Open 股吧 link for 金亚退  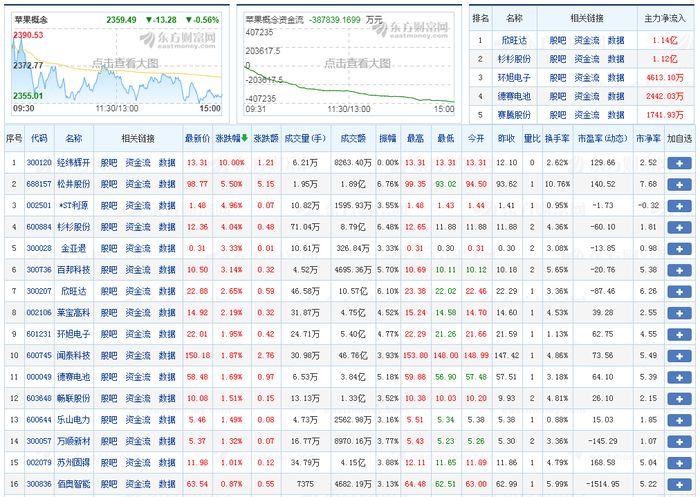(108, 248)
